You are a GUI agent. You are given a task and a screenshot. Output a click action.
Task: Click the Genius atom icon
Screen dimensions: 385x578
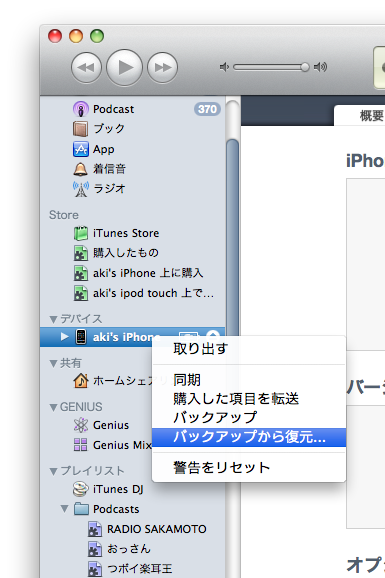tap(81, 425)
